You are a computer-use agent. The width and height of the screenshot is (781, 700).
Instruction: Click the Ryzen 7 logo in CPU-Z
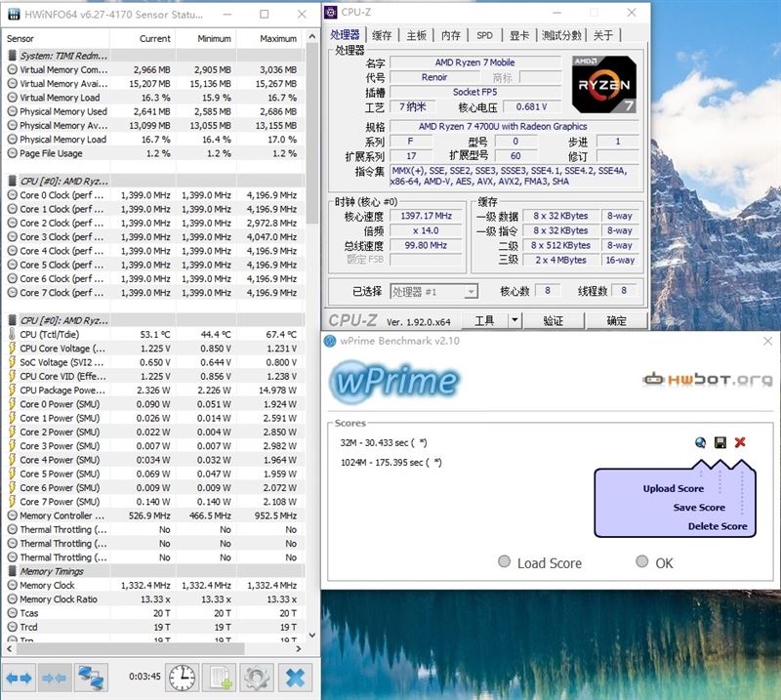pos(604,84)
